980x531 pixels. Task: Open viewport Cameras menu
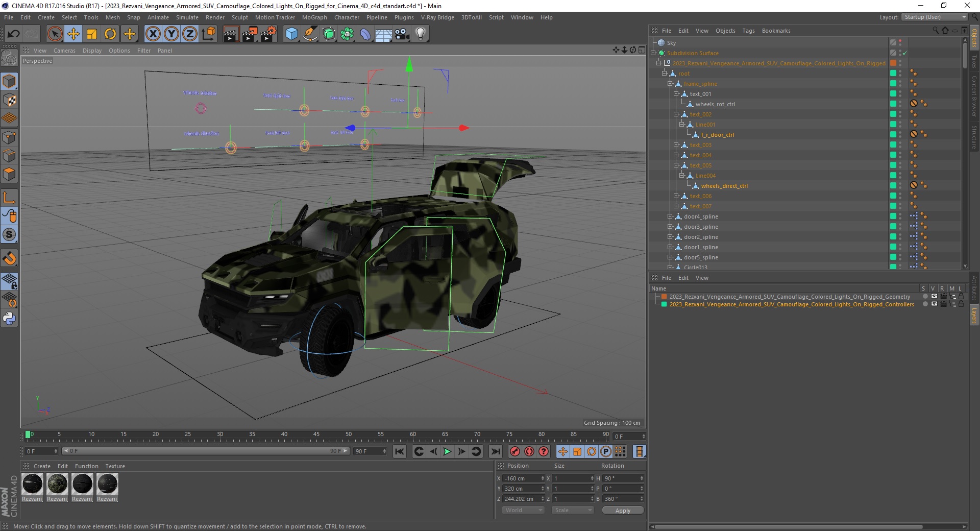coord(64,51)
